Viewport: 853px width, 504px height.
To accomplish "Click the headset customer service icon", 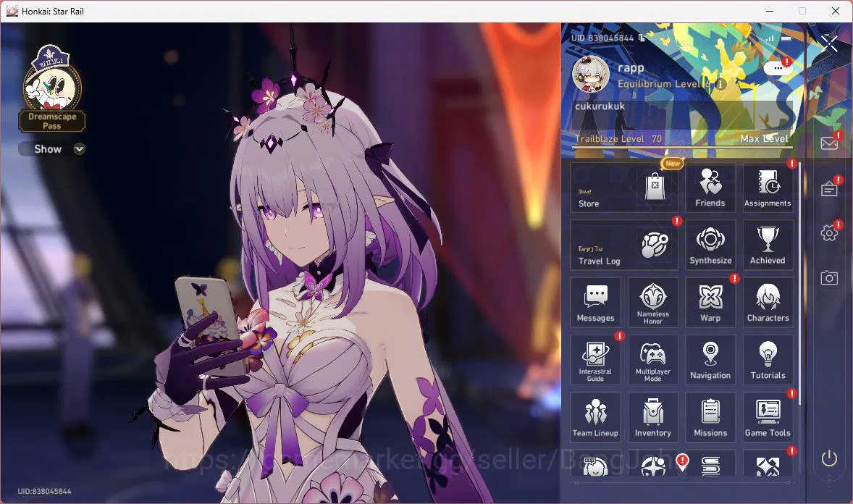I will (596, 466).
